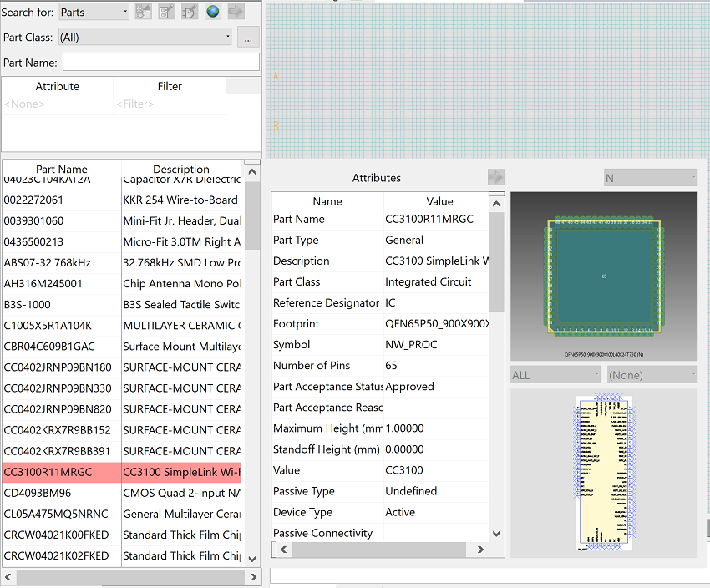Viewport: 710px width, 588px height.
Task: Click the parts list scroll down arrow
Action: click(x=252, y=559)
